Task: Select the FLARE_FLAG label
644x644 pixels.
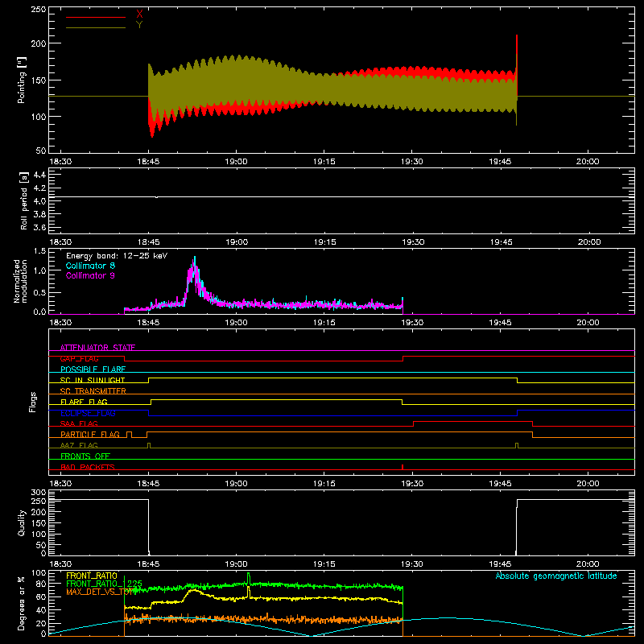Action: point(84,402)
